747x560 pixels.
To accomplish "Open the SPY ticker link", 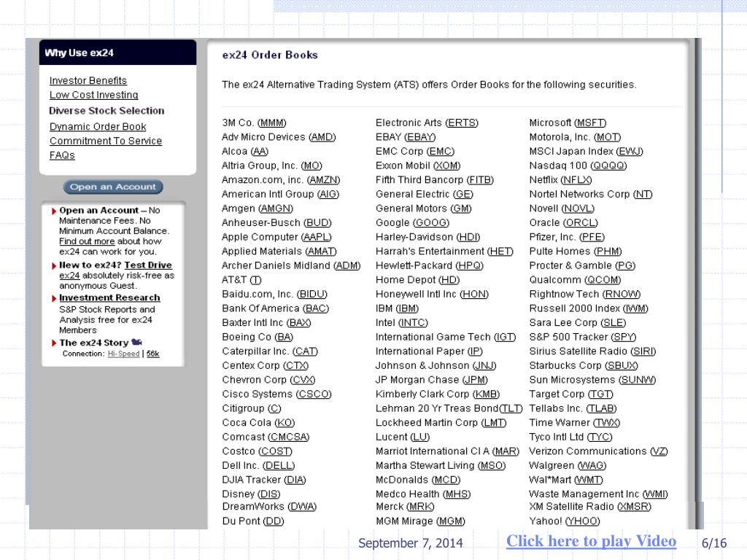I will (x=624, y=337).
